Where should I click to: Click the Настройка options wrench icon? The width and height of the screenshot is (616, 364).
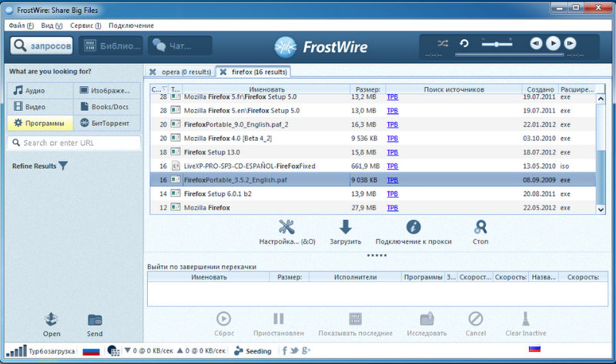tap(286, 227)
